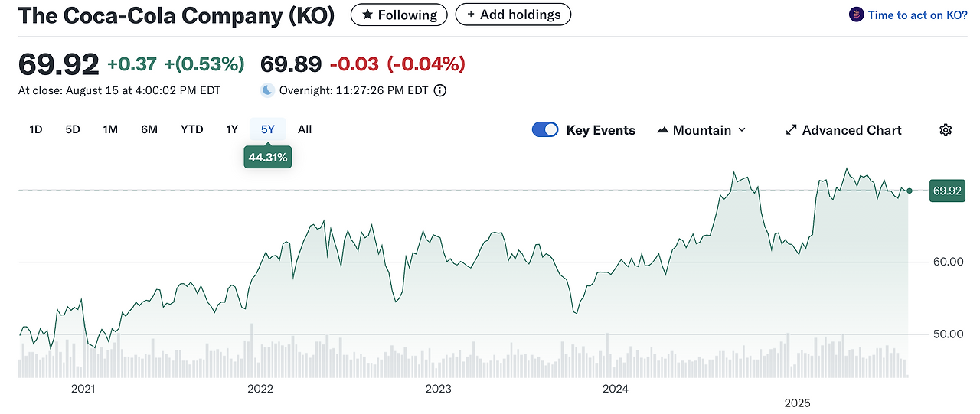Viewport: 980px width, 414px height.
Task: Click the 69.92 price label on chart axis
Action: [x=947, y=191]
